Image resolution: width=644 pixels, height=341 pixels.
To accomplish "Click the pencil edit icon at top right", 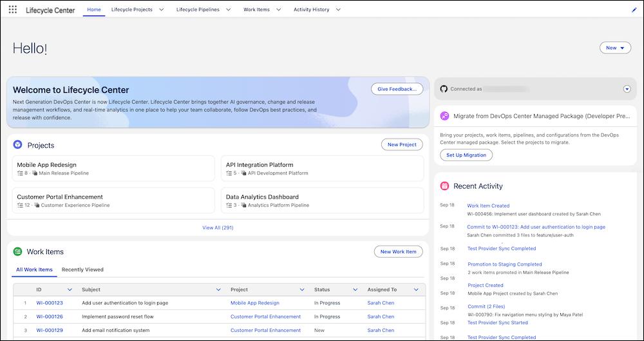I will [x=634, y=10].
